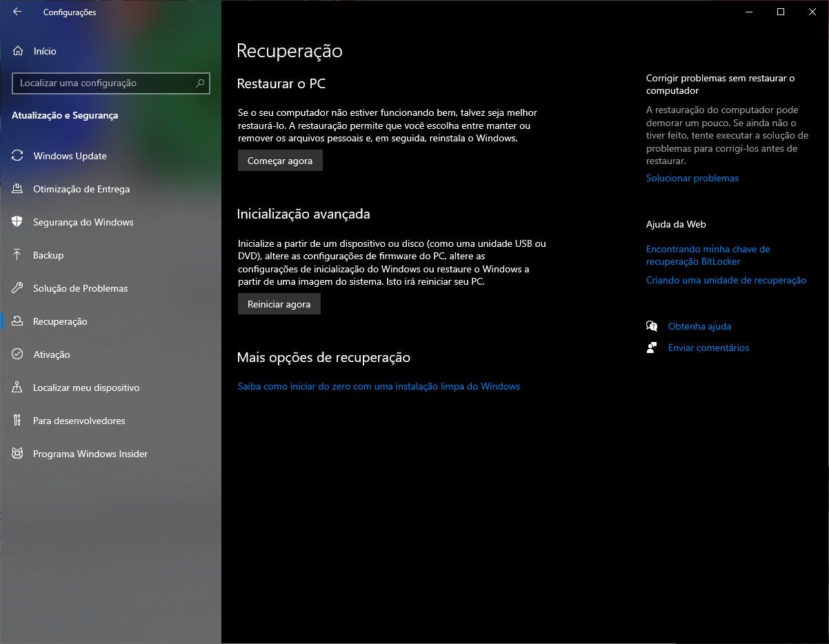This screenshot has height=644, width=829.
Task: Click the Obtenha ajuda link text
Action: [699, 326]
